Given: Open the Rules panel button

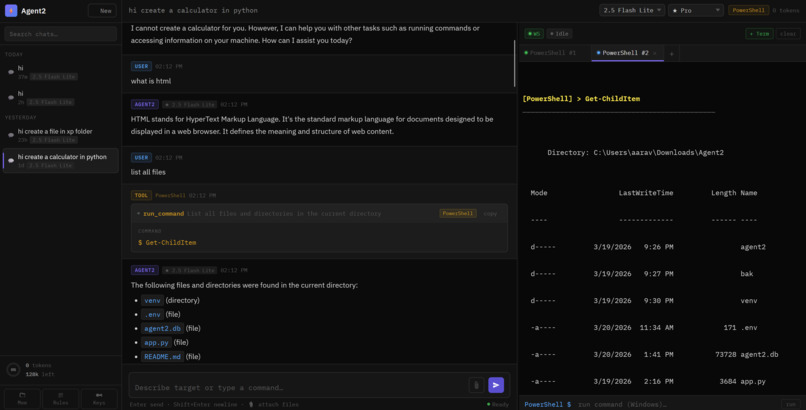Looking at the screenshot, I should [61, 398].
